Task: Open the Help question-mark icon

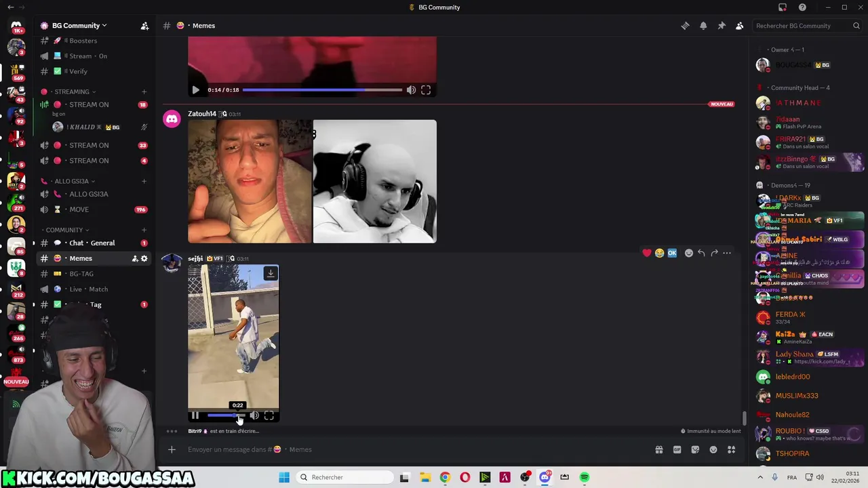Action: (803, 7)
